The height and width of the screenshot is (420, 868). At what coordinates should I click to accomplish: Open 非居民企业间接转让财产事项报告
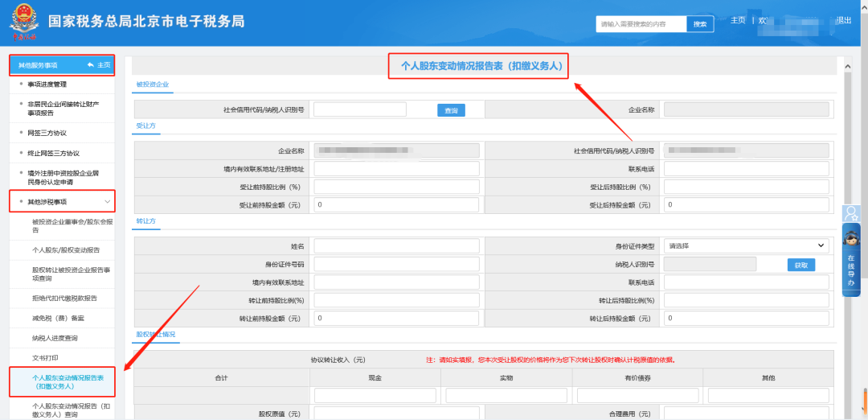(63, 109)
